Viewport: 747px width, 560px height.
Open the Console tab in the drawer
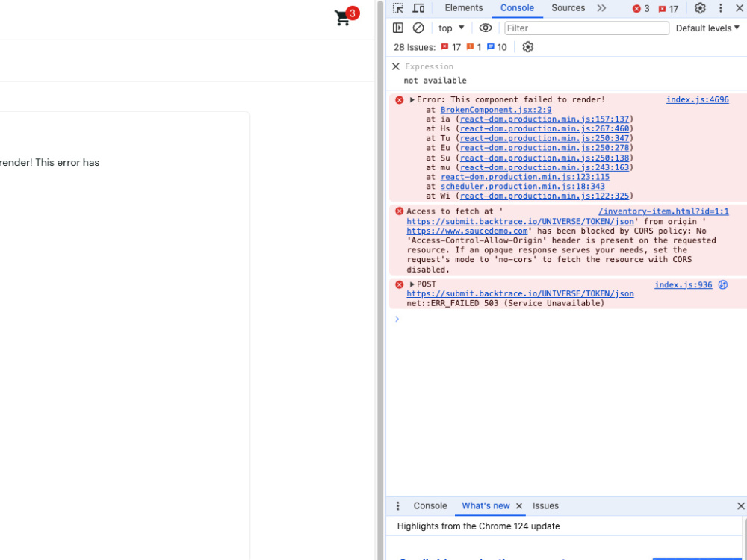[430, 506]
